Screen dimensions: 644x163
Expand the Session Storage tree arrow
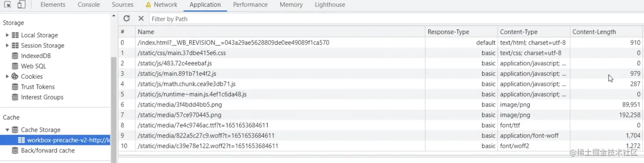point(7,45)
